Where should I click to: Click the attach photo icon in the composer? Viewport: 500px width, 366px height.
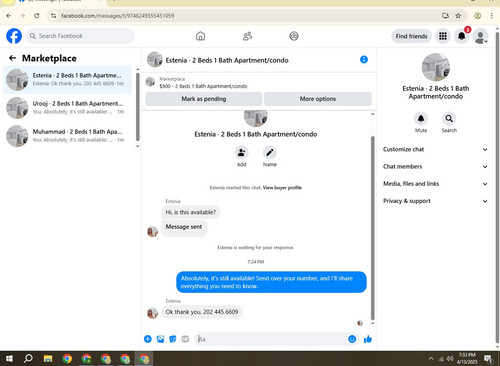pyautogui.click(x=160, y=339)
